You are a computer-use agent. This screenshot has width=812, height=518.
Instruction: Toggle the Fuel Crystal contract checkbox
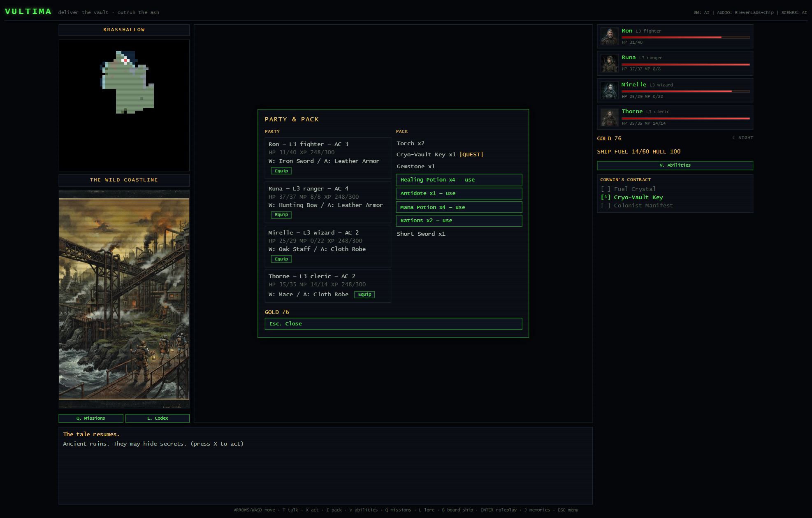point(606,189)
